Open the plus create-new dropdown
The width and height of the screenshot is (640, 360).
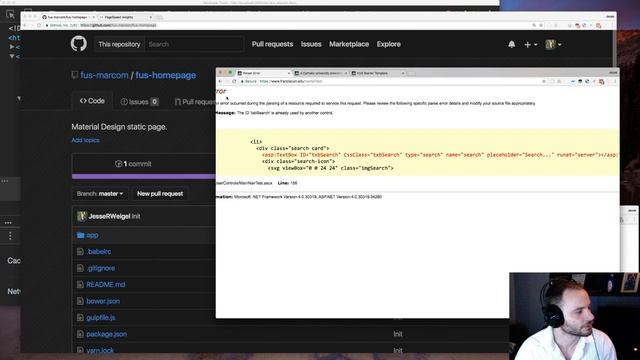pyautogui.click(x=530, y=44)
